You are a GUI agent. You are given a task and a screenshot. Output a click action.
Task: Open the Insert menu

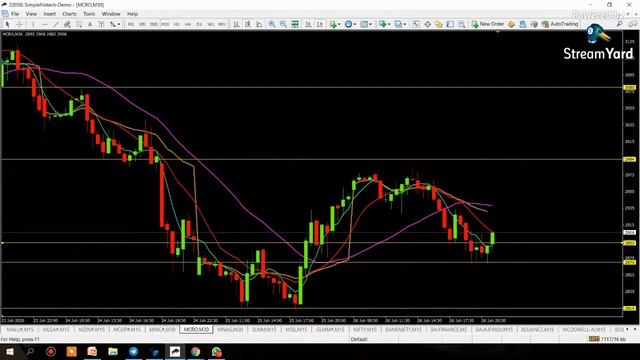point(49,14)
